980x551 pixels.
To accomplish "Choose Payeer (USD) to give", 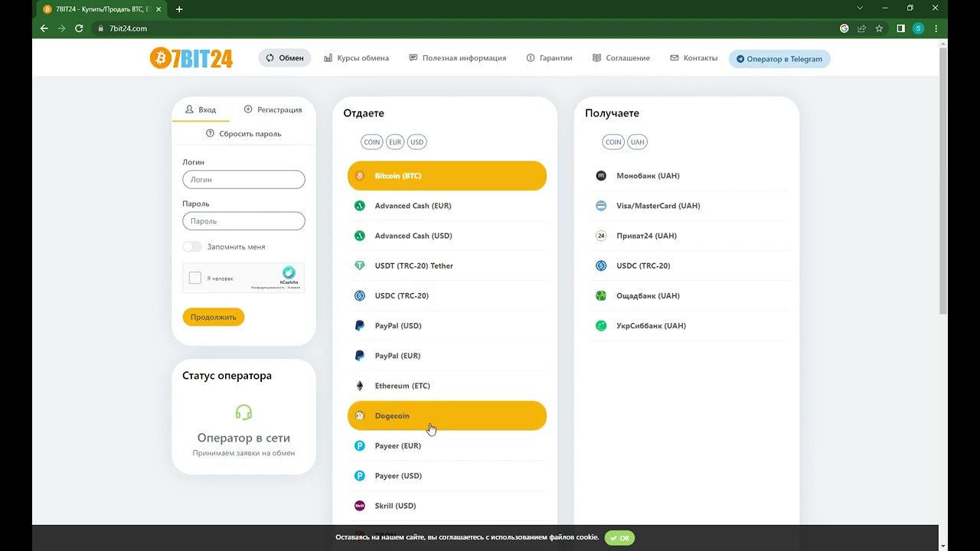I will [x=447, y=475].
